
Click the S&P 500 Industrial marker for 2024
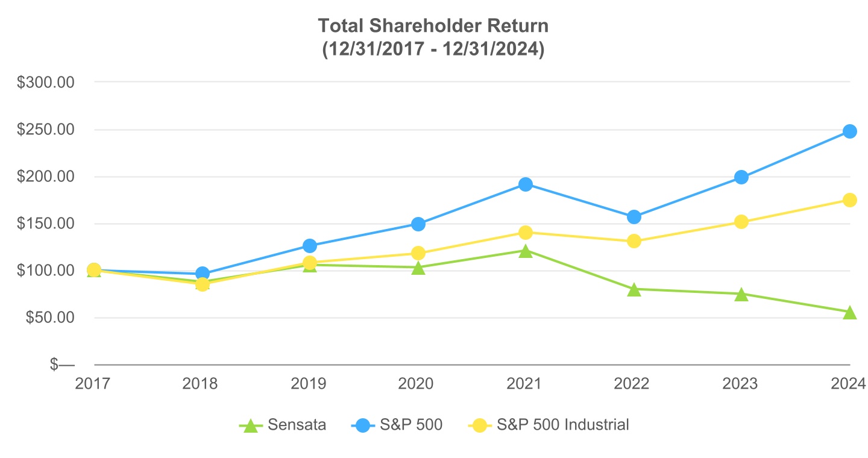pos(849,200)
